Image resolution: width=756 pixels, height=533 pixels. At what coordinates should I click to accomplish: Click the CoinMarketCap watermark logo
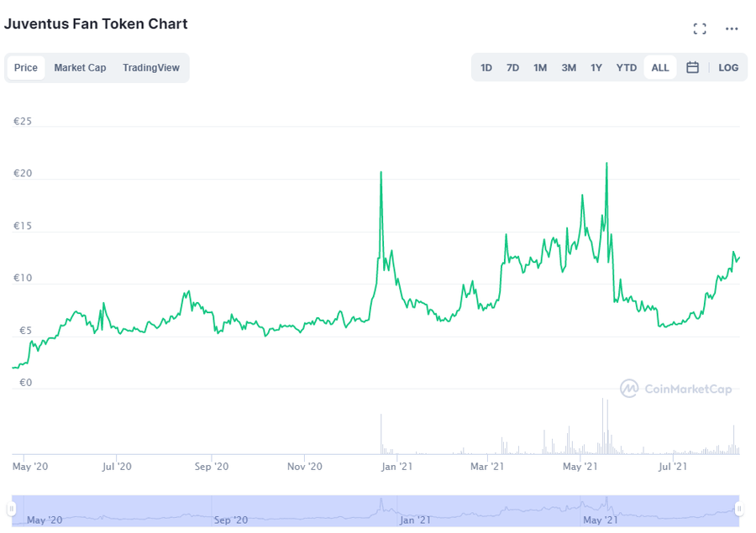coord(676,389)
